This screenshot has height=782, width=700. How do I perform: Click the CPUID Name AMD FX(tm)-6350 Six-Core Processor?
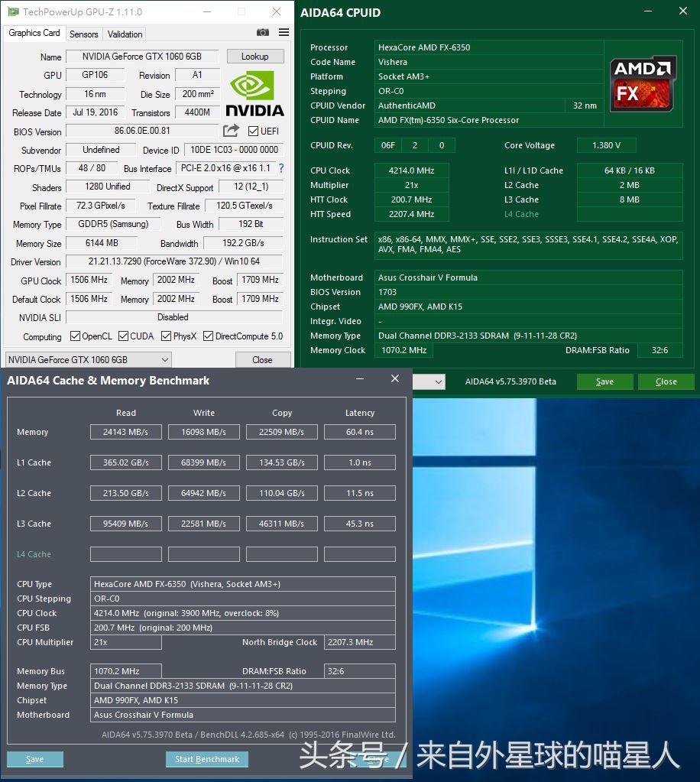click(489, 120)
